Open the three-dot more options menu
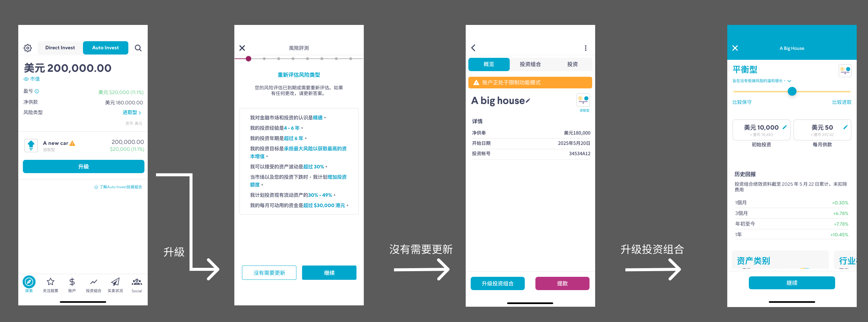 (585, 48)
